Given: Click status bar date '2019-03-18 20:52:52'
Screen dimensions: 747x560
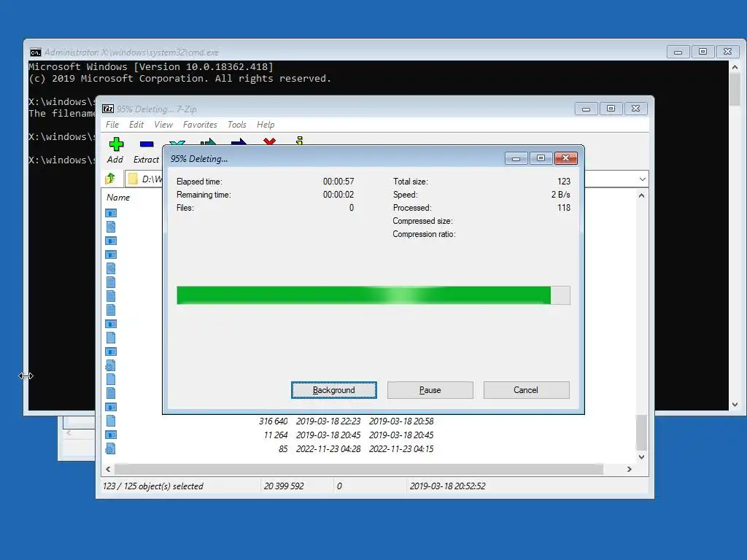Looking at the screenshot, I should pos(447,486).
